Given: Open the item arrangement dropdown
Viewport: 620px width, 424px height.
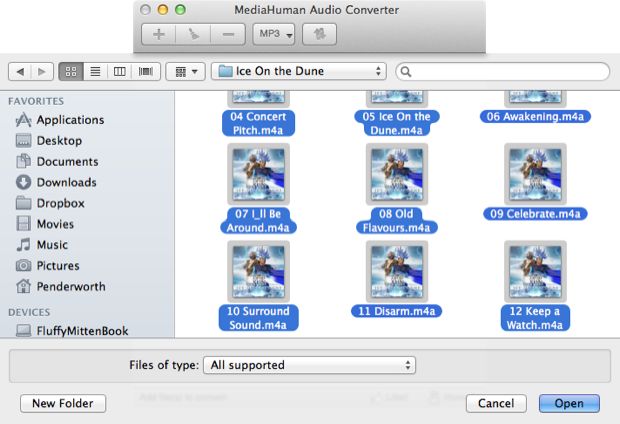Looking at the screenshot, I should coord(185,72).
